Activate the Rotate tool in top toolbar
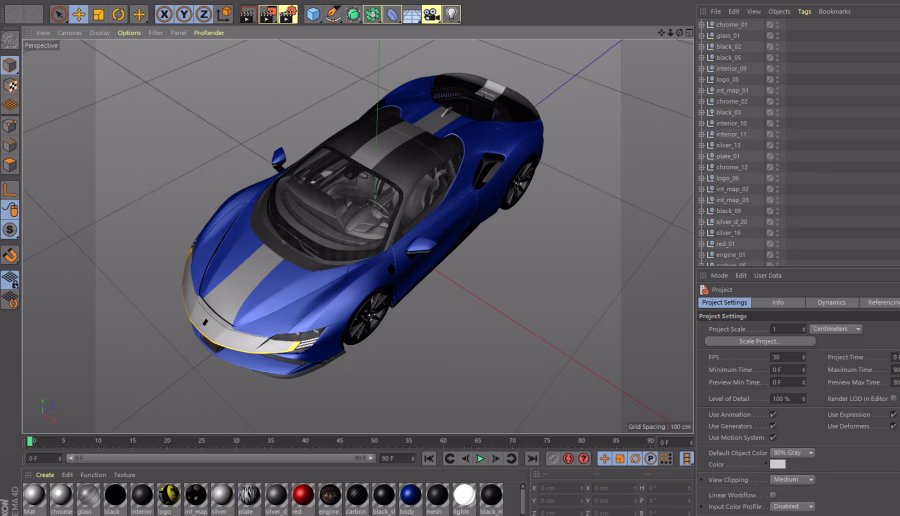Screen dimensions: 900x516 pos(118,14)
